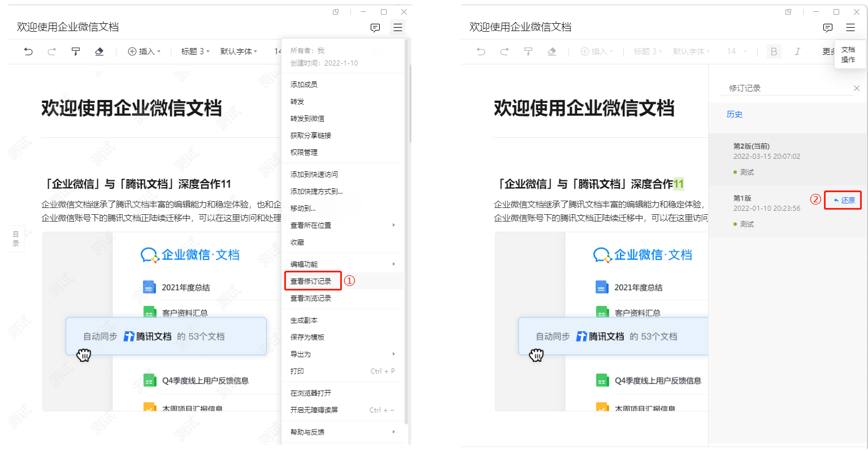The width and height of the screenshot is (868, 451).
Task: Click redo icon in right window toolbar
Action: (x=505, y=51)
